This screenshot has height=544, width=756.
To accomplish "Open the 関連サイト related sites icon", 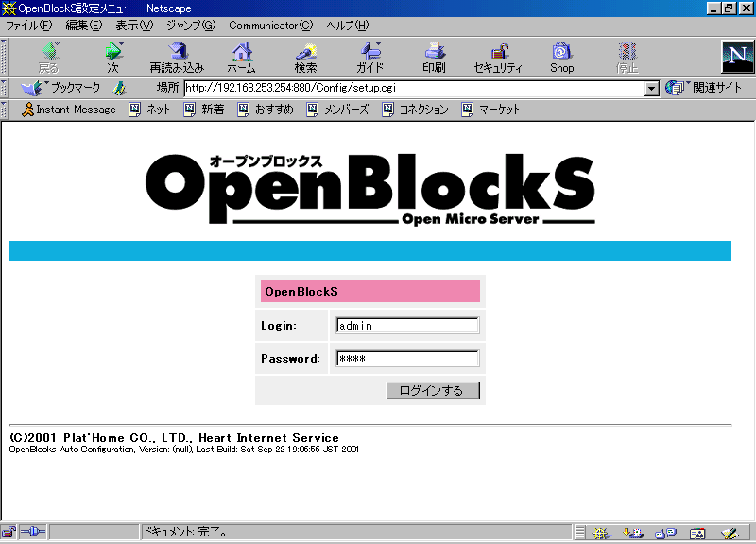I will pos(703,88).
